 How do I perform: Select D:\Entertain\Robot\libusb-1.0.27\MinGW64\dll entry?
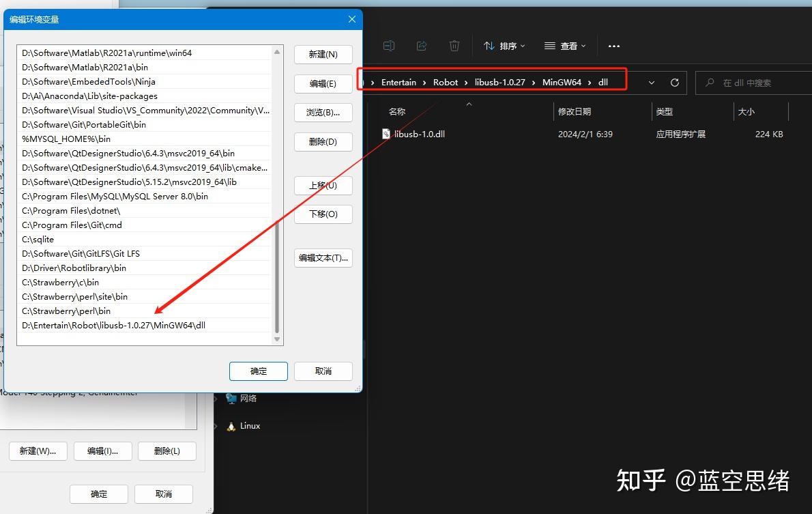pyautogui.click(x=144, y=326)
